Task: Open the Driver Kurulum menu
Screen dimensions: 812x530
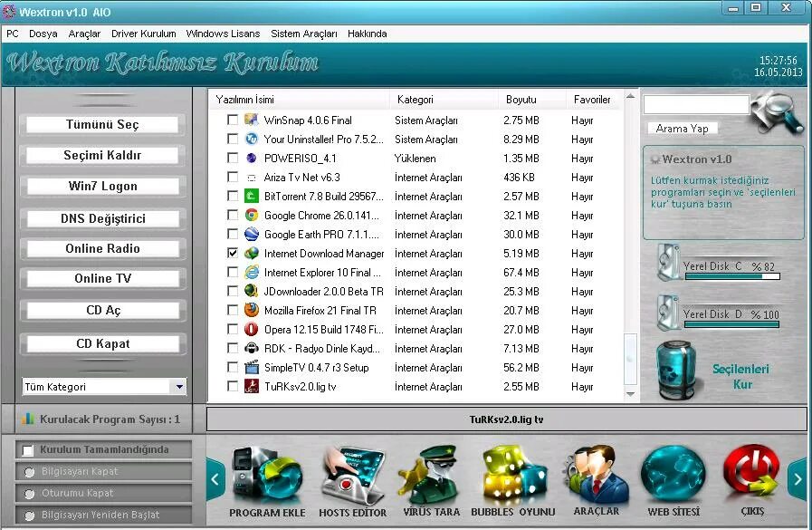Action: click(x=143, y=34)
